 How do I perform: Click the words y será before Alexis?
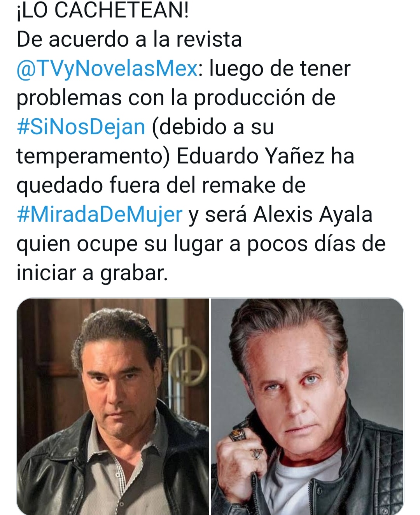(x=218, y=215)
